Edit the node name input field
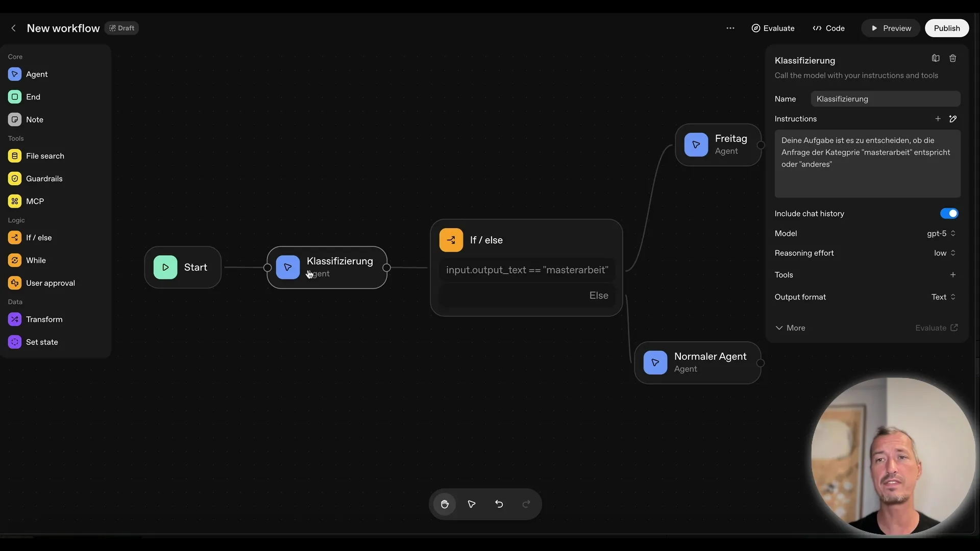 pos(886,98)
